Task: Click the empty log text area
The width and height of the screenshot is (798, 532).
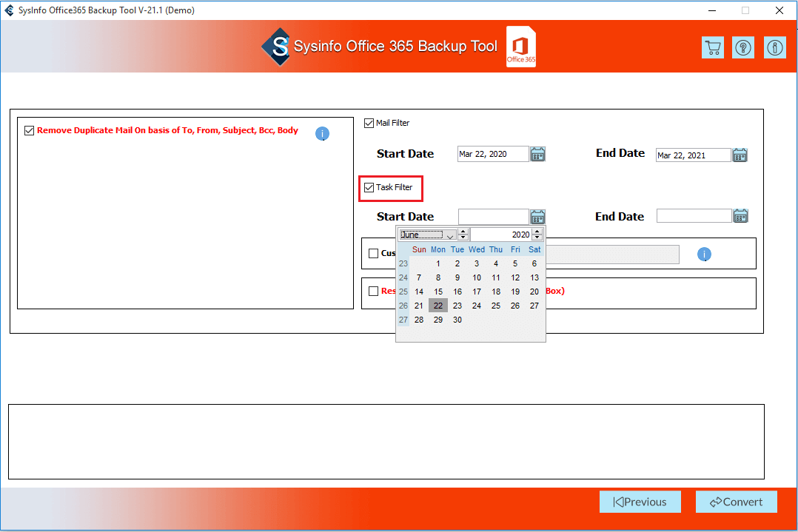Action: coord(386,442)
